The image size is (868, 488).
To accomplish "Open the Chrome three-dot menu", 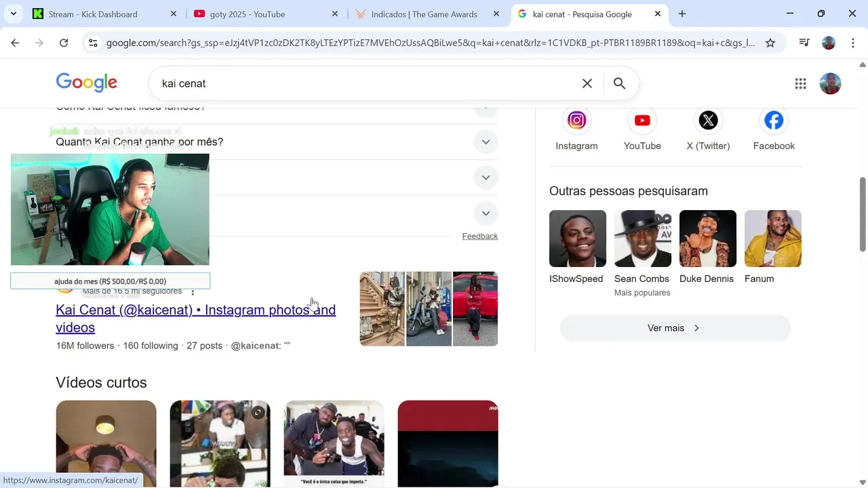I will point(853,43).
